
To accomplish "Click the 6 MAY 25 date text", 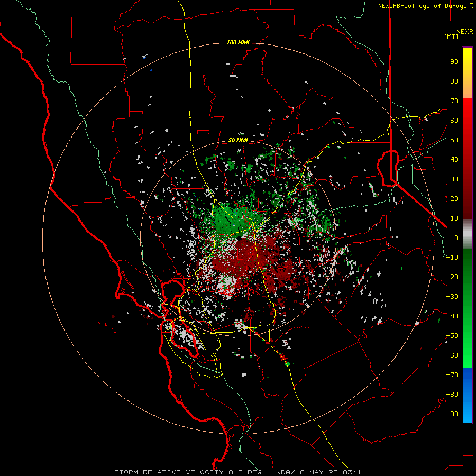I will tap(320, 472).
